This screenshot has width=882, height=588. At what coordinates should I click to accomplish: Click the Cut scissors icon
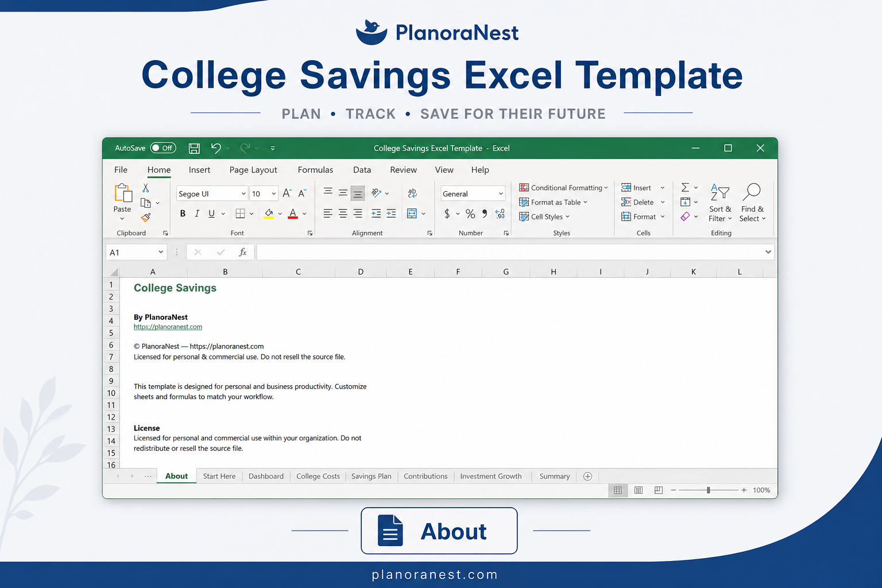point(146,188)
